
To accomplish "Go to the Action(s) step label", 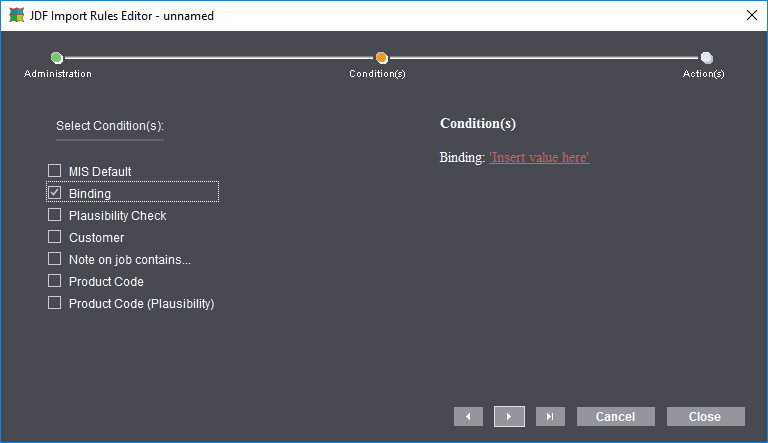I will [704, 74].
